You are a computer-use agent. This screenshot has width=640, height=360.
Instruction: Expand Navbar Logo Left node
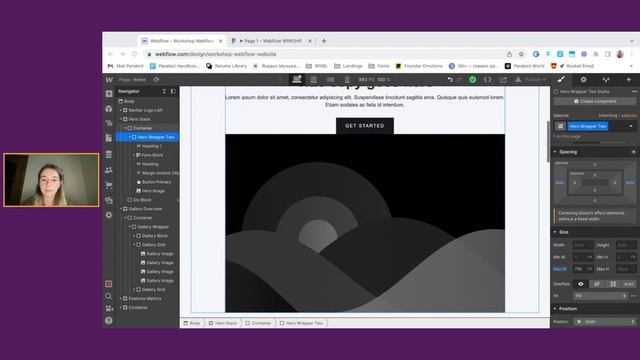[x=120, y=110]
